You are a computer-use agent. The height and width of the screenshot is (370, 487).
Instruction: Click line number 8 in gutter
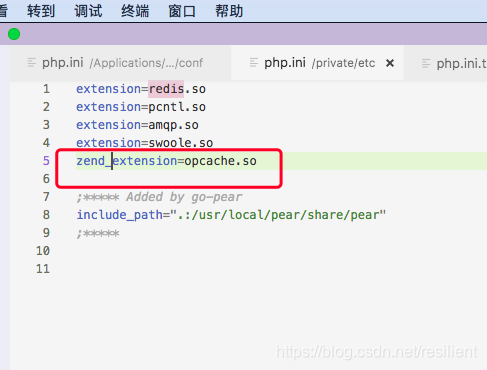pyautogui.click(x=46, y=215)
